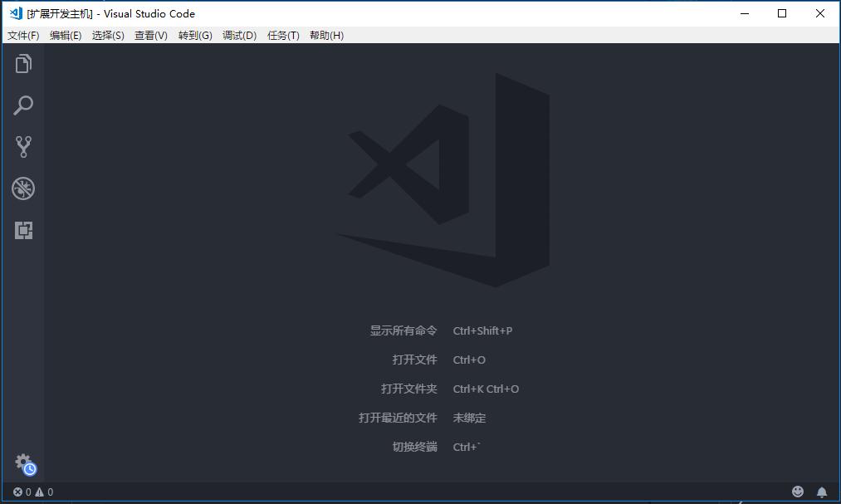Click the Ctrl+K Ctrl+O shortcut text

tap(486, 389)
